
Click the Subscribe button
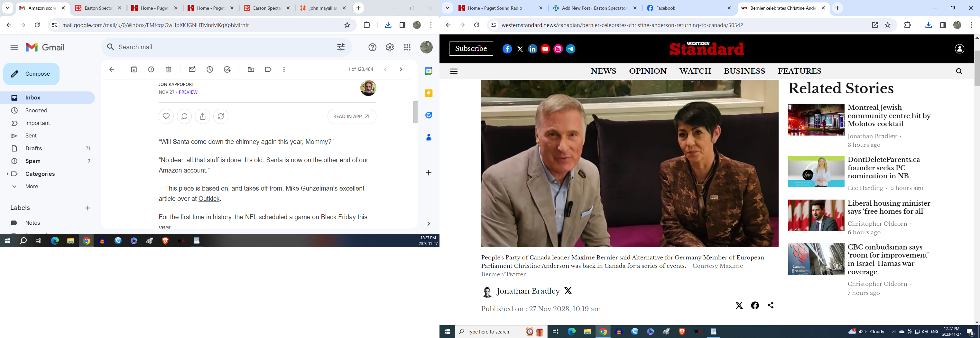471,49
